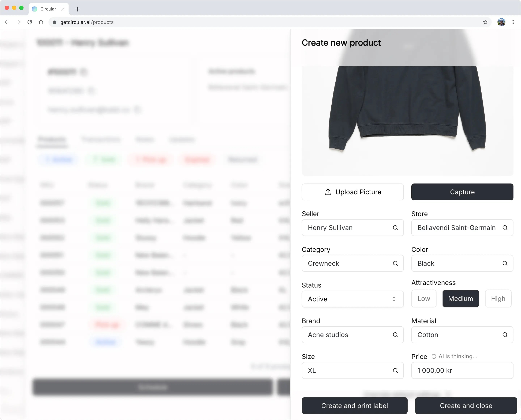This screenshot has height=420, width=521.
Task: Open the Status dropdown showing Active
Action: [x=352, y=299]
